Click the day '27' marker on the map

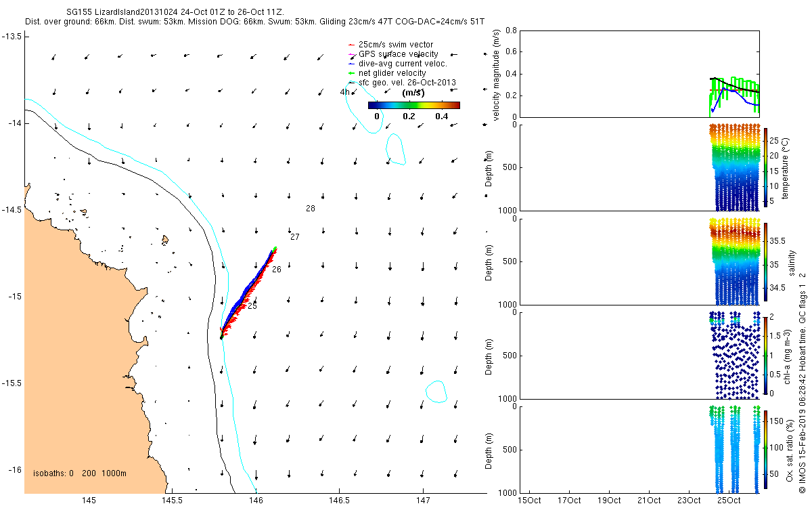coord(294,237)
